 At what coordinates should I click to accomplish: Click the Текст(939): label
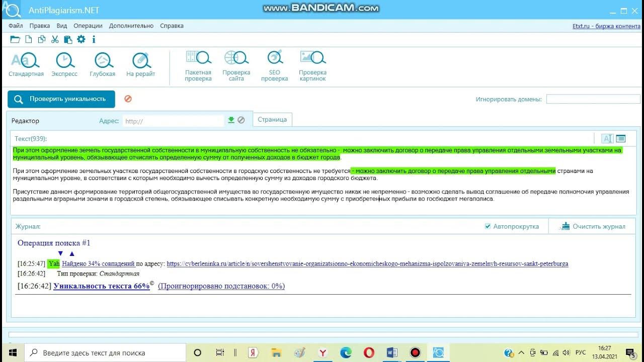(x=31, y=139)
